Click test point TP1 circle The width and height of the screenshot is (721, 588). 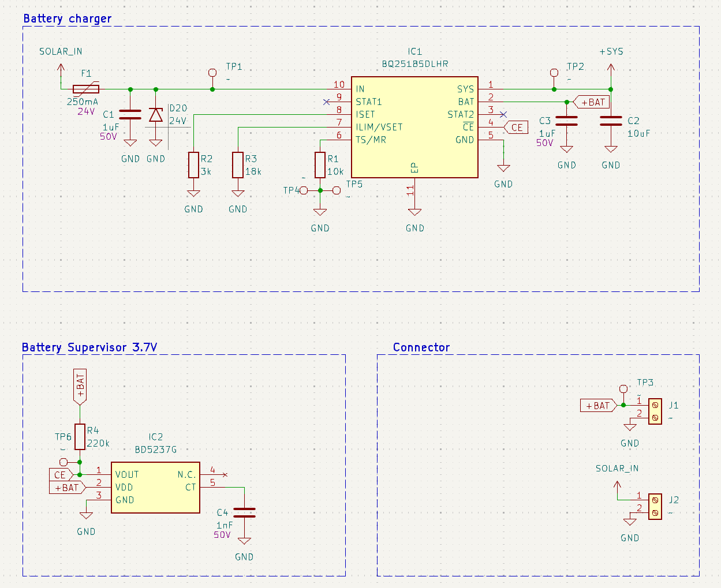(x=212, y=73)
